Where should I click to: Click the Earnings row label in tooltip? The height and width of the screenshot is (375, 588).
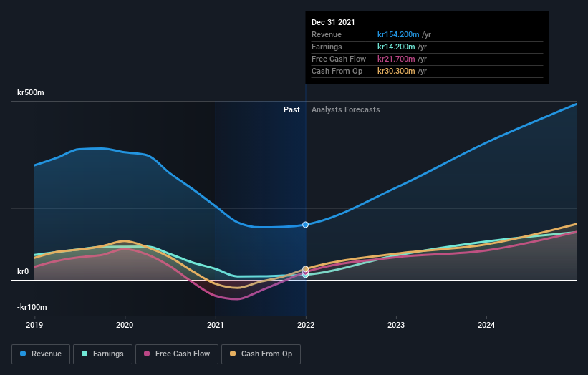coord(327,47)
